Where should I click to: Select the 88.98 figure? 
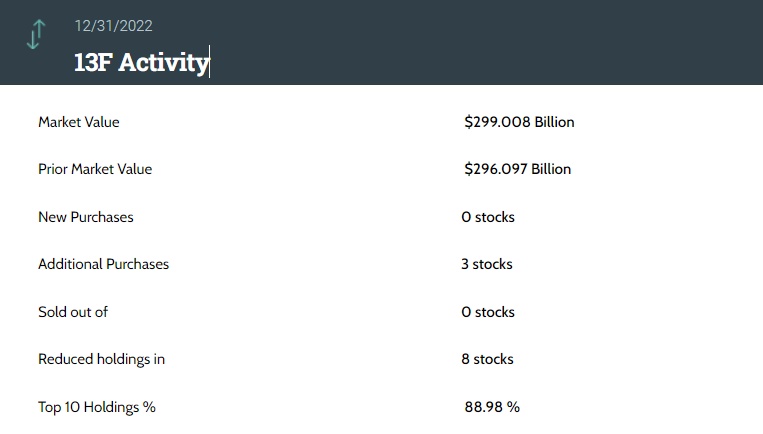(x=483, y=407)
